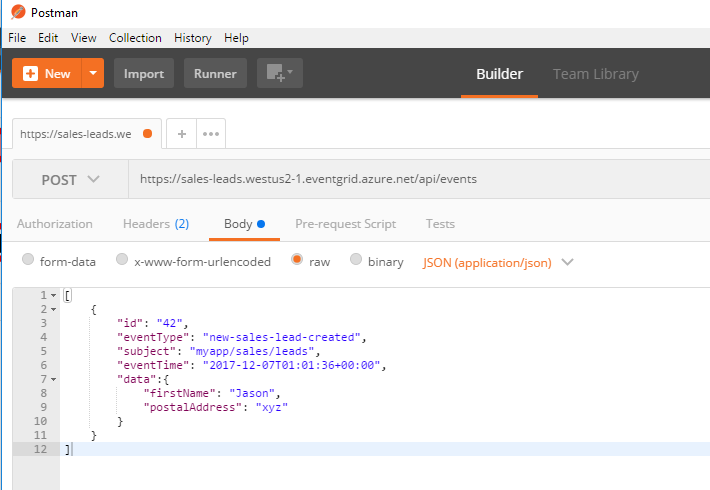Select the Body tab
The image size is (710, 490).
pos(245,224)
